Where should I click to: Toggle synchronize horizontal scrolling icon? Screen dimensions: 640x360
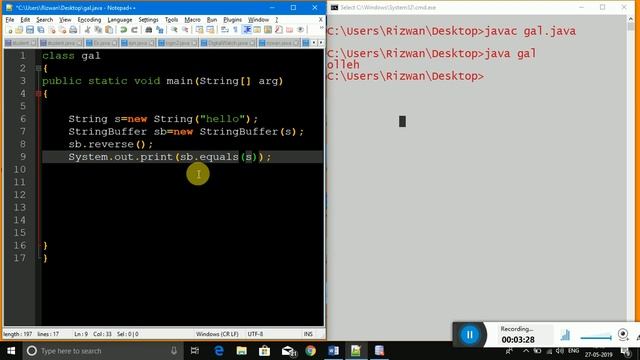(x=210, y=30)
